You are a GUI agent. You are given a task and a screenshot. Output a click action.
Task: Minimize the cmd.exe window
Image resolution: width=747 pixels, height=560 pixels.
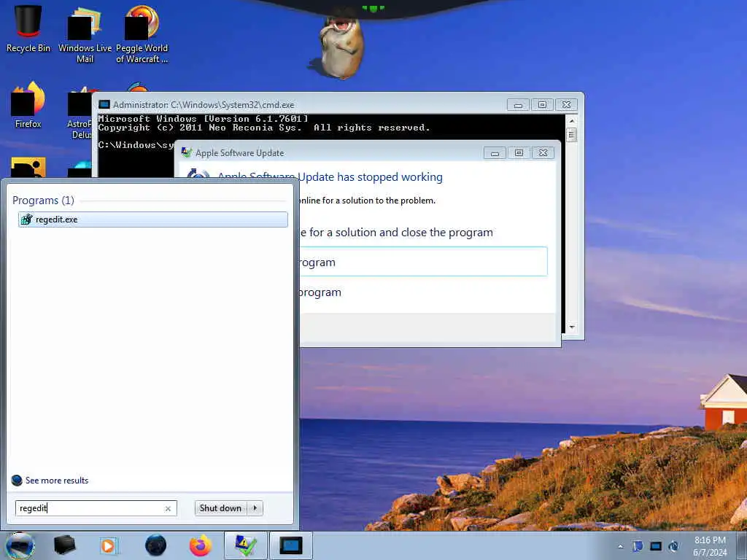[x=518, y=105]
